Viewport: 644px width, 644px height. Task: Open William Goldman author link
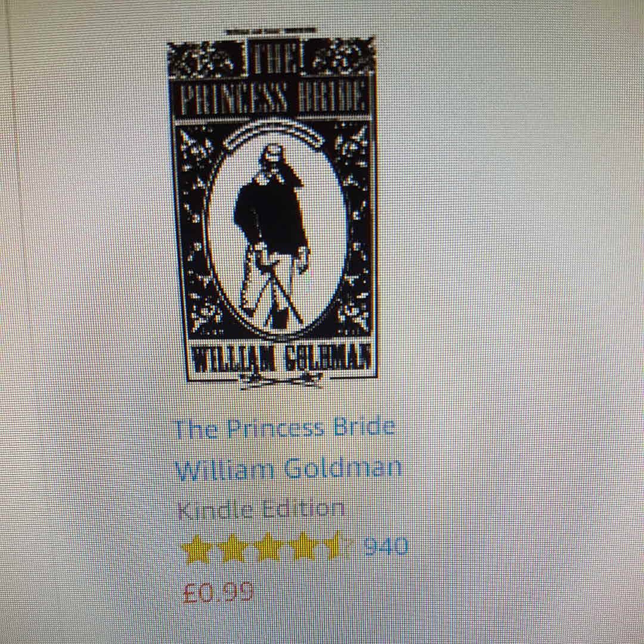[x=289, y=468]
